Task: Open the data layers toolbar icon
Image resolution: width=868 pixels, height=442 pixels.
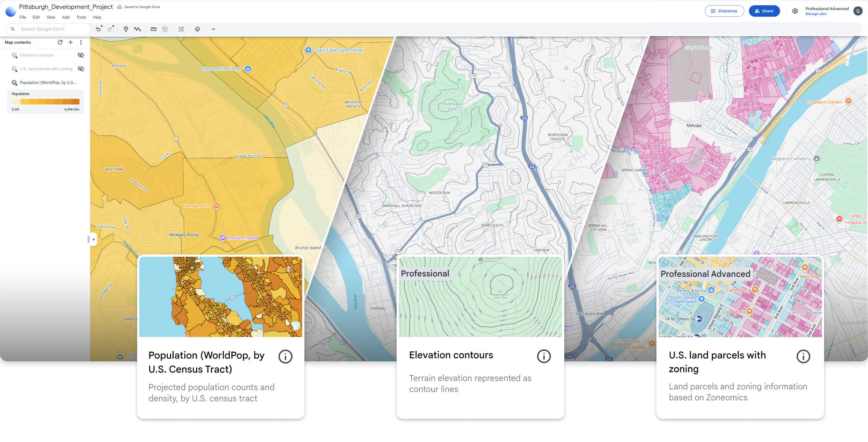Action: pyautogui.click(x=198, y=29)
